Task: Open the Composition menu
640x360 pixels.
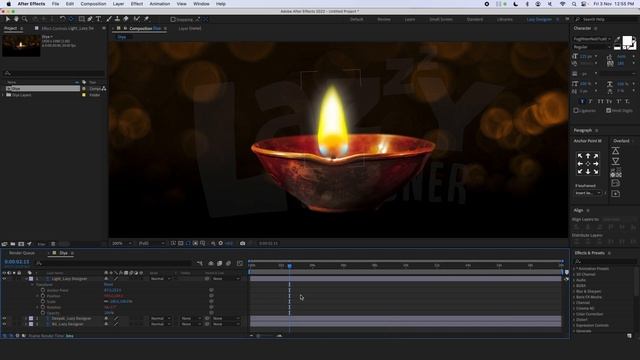Action: pos(93,4)
